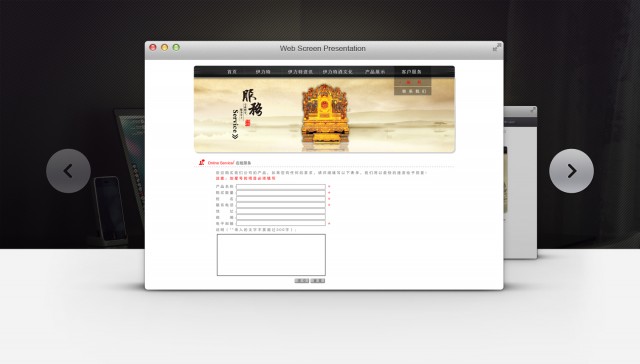
Task: Click the 产品名称 product name input field
Action: click(x=281, y=187)
